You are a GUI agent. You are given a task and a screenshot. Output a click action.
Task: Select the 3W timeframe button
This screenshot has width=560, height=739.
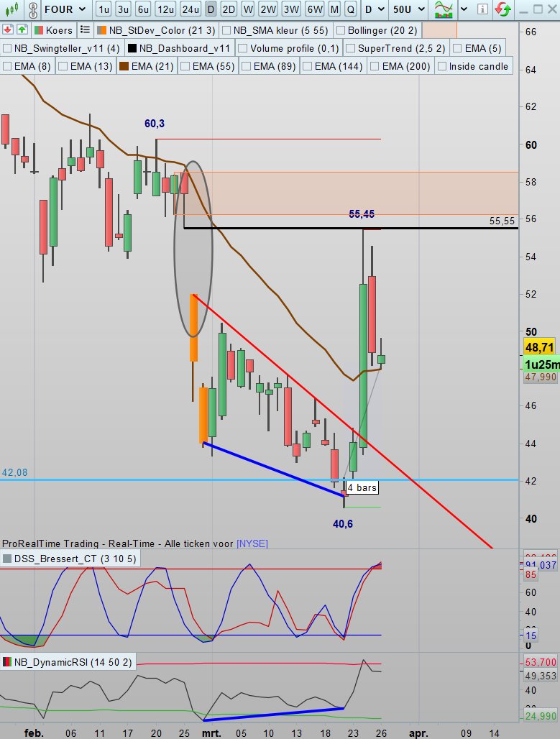[x=291, y=9]
